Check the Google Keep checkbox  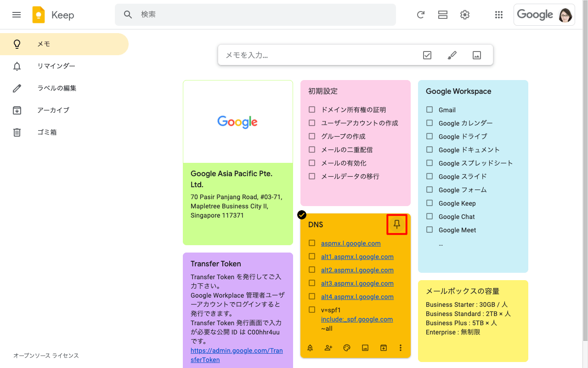tap(430, 203)
